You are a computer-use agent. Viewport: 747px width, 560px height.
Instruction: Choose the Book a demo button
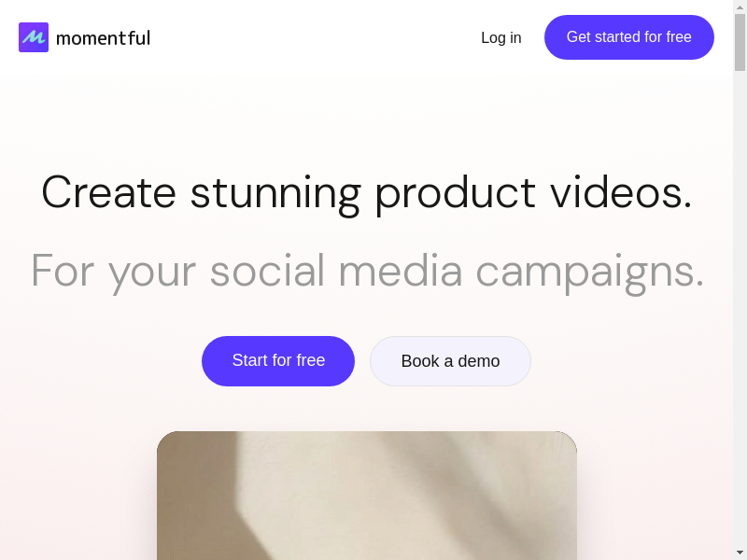[x=450, y=361]
